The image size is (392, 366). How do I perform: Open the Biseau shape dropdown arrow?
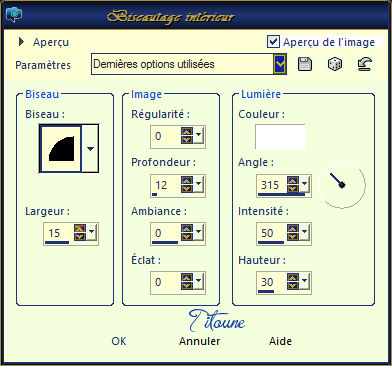[90, 149]
